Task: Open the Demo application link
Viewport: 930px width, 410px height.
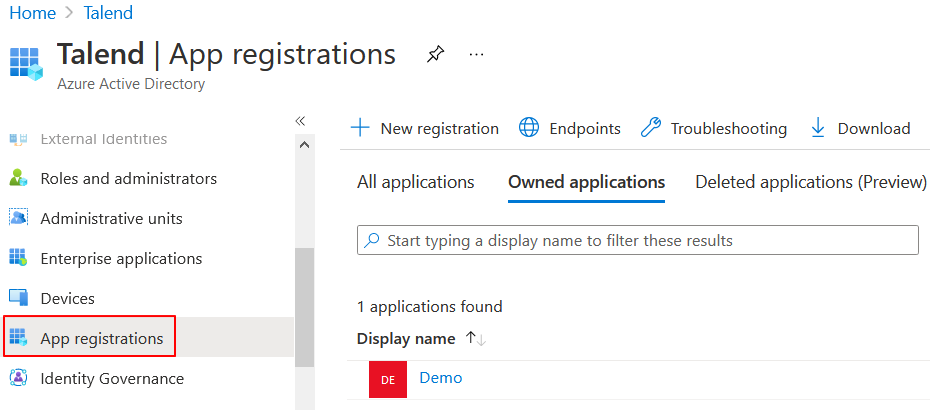Action: click(x=441, y=378)
